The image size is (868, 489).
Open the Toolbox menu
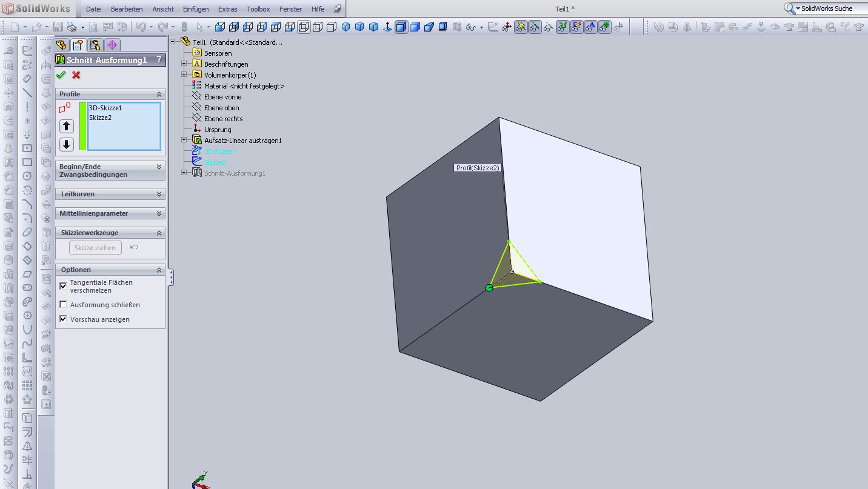258,9
